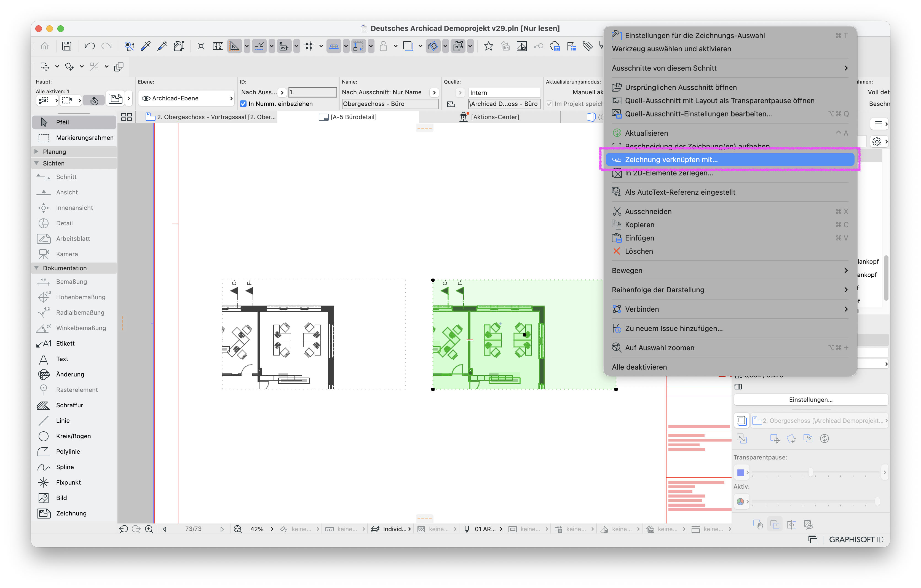Image resolution: width=921 pixels, height=588 pixels.
Task: Select the Markierungsrahmen tool
Action: click(74, 137)
